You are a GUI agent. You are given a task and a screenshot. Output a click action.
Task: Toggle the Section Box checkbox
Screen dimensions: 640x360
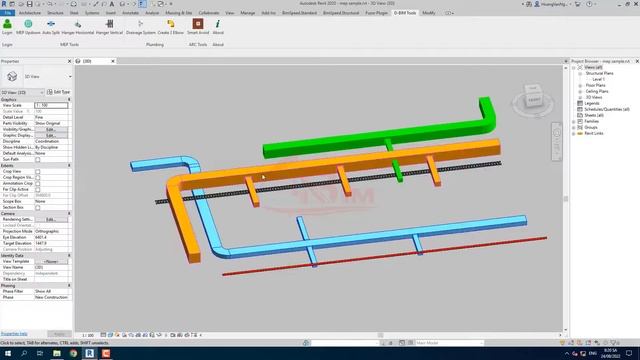click(38, 207)
